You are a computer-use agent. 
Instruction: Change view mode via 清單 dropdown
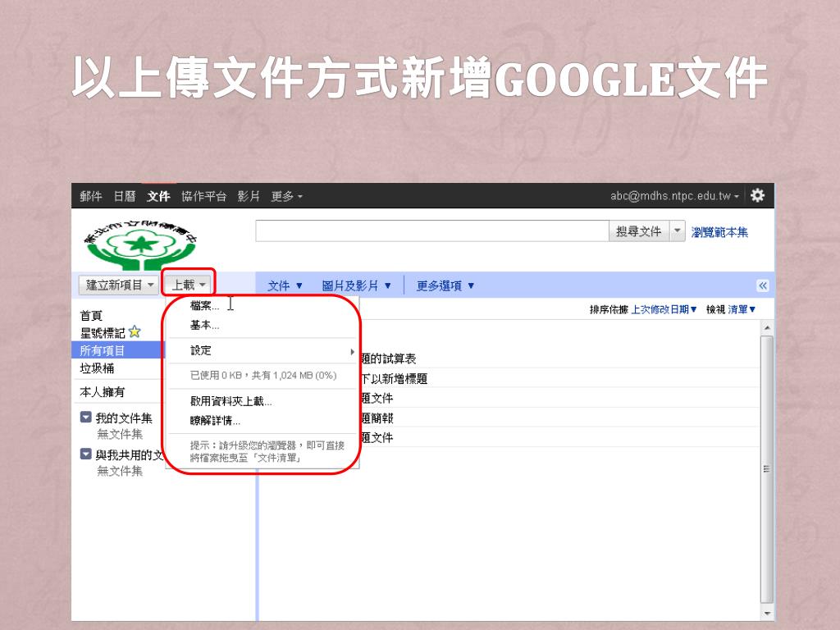pyautogui.click(x=742, y=309)
